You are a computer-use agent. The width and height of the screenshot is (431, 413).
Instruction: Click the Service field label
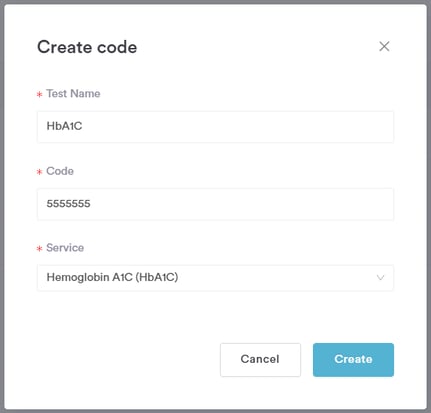(65, 248)
